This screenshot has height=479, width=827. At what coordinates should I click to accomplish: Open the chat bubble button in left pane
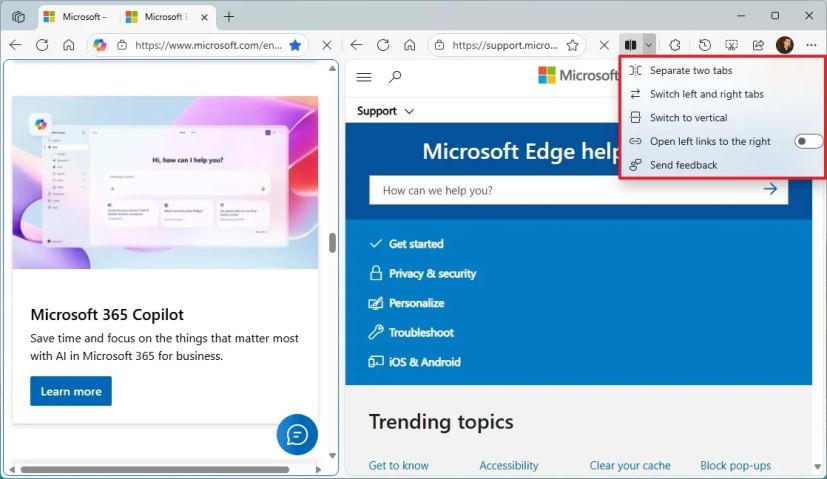[x=297, y=435]
